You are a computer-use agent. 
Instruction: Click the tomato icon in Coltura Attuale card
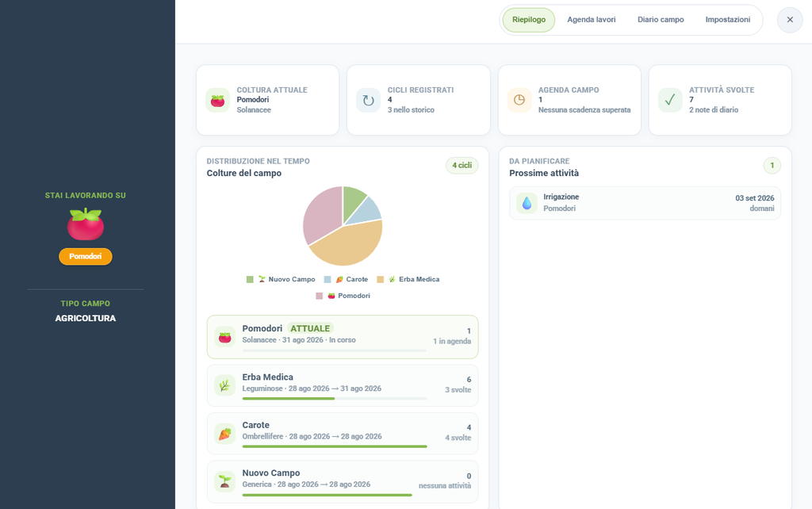(217, 101)
